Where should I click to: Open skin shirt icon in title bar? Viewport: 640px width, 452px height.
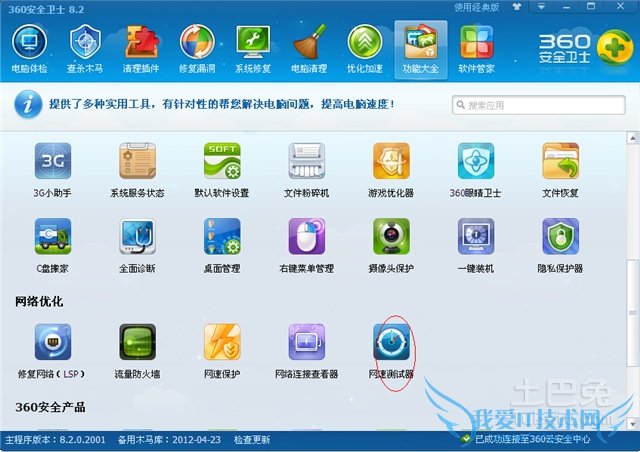517,7
